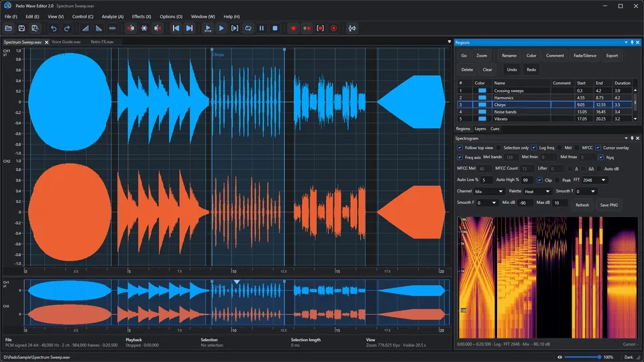Open the document tab list arrow
This screenshot has width=644, height=362.
point(449,42)
